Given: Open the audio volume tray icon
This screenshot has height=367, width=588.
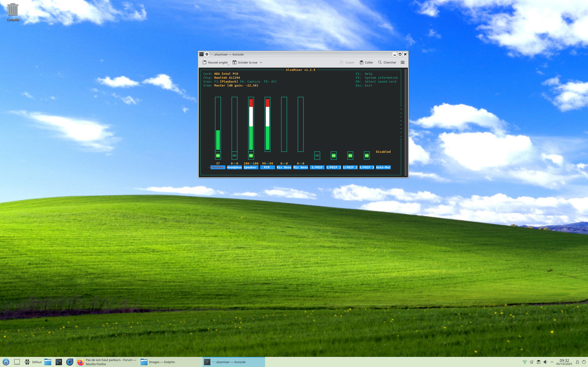Looking at the screenshot, I should pos(545,362).
